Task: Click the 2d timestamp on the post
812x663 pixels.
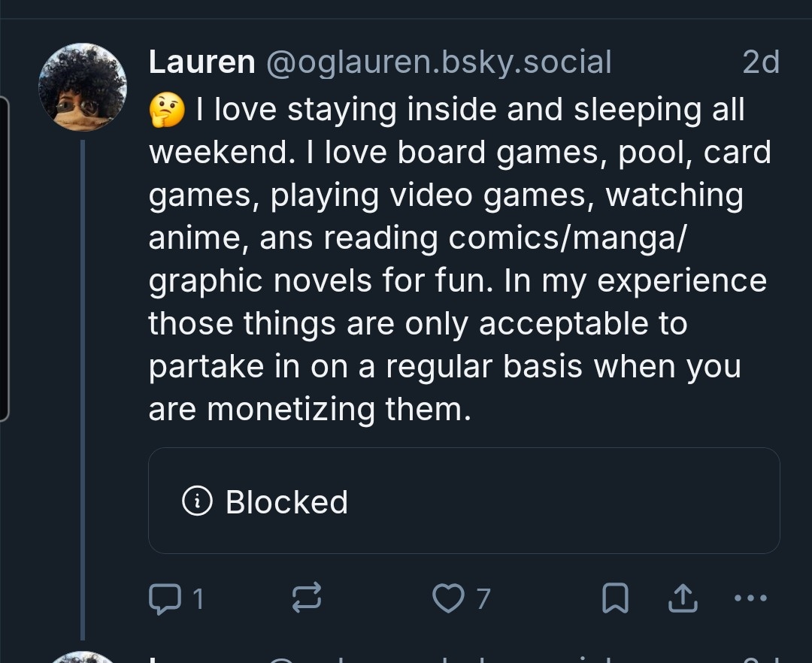Action: tap(760, 62)
